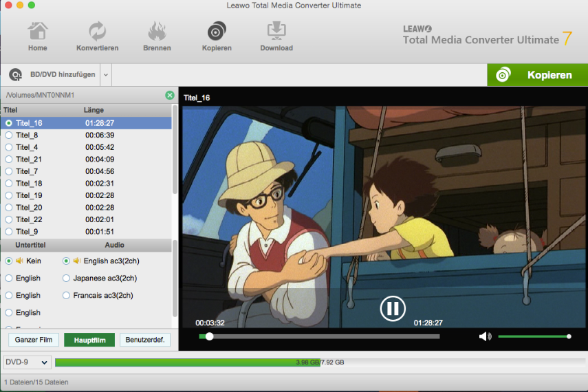Select Titel_7 radio button
This screenshot has height=392, width=588.
[9, 171]
